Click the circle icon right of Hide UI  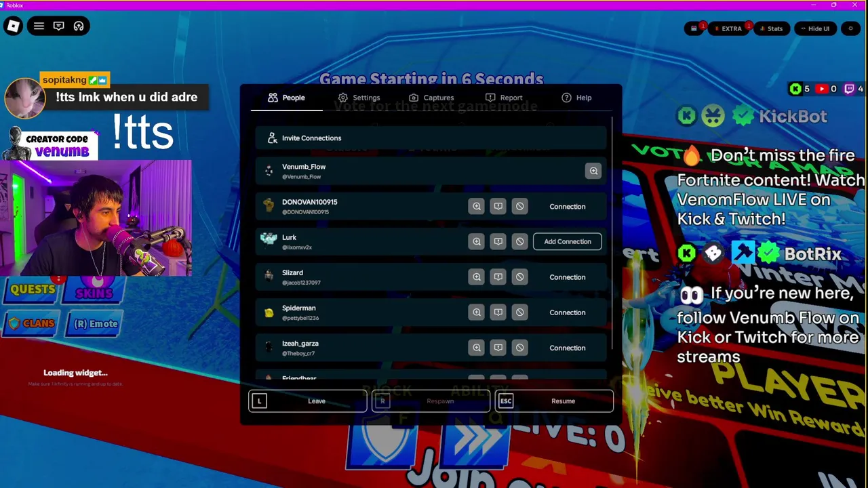[x=851, y=28]
